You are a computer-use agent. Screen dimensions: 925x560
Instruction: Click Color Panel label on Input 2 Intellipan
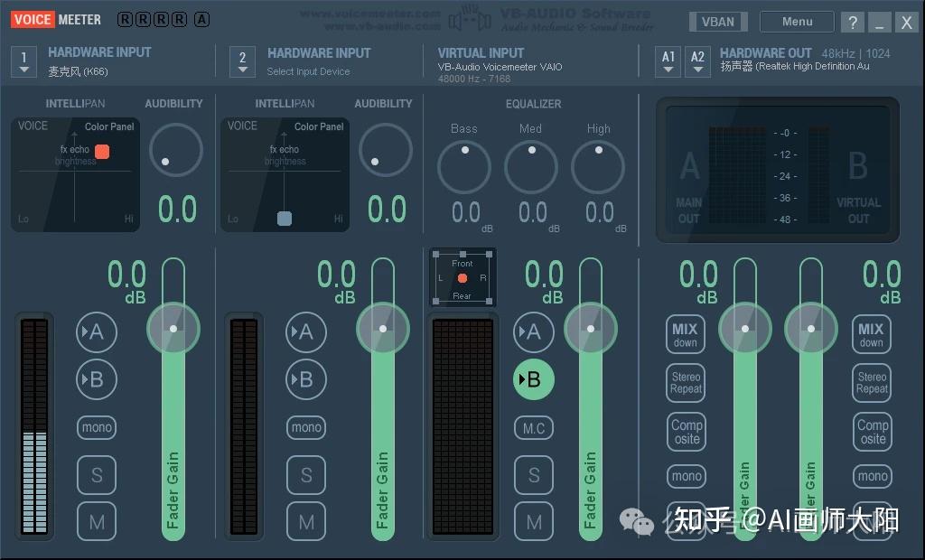coord(319,126)
